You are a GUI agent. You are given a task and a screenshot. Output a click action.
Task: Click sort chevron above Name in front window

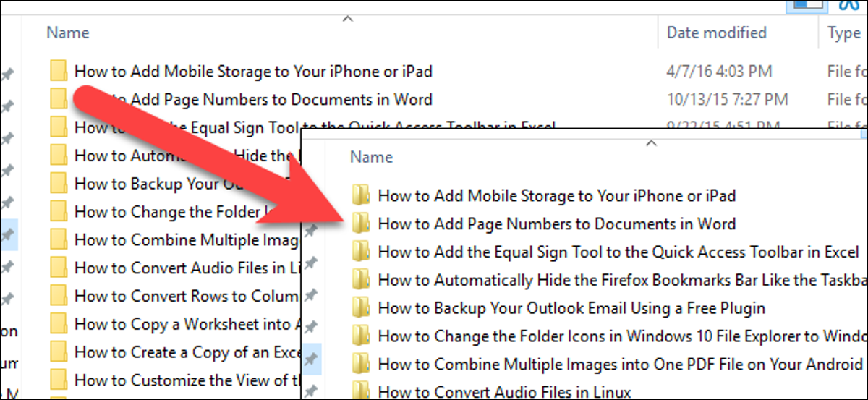[651, 143]
